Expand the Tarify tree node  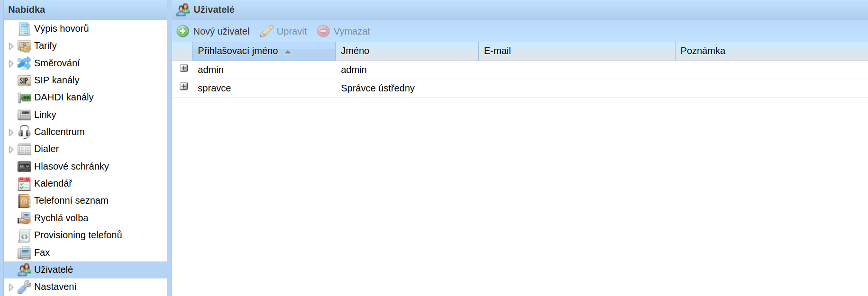(x=11, y=46)
